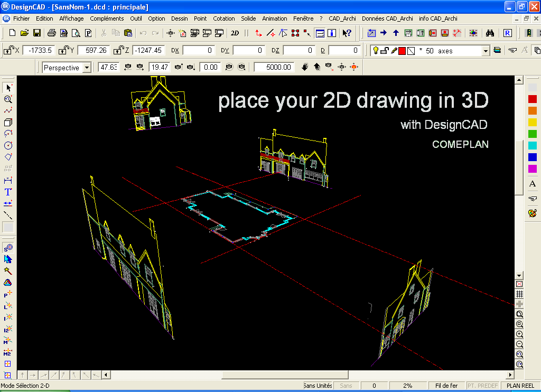Click the blue right arrow icon

pyautogui.click(x=384, y=33)
